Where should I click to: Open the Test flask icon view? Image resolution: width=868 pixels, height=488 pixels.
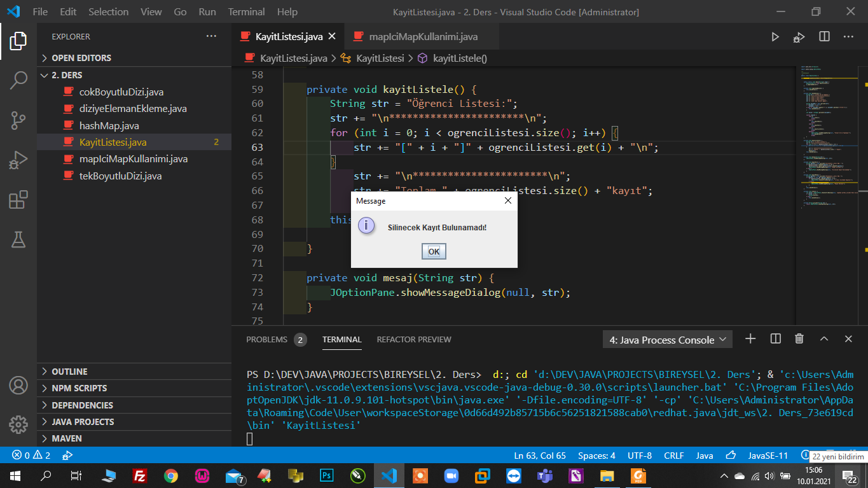click(x=18, y=240)
